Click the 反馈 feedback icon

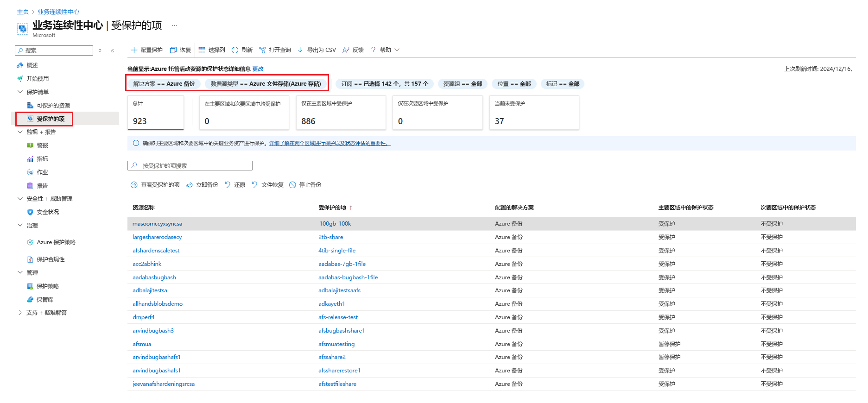coord(346,50)
